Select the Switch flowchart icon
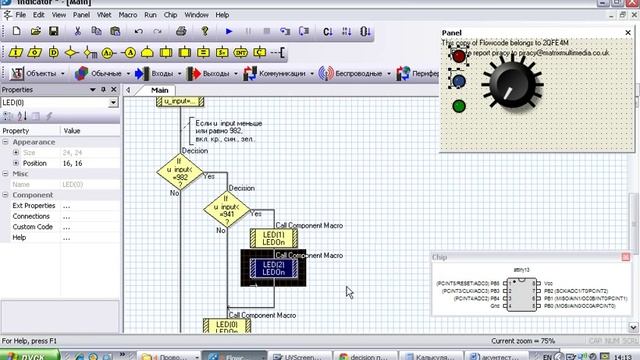This screenshot has width=640, height=360. click(90, 52)
